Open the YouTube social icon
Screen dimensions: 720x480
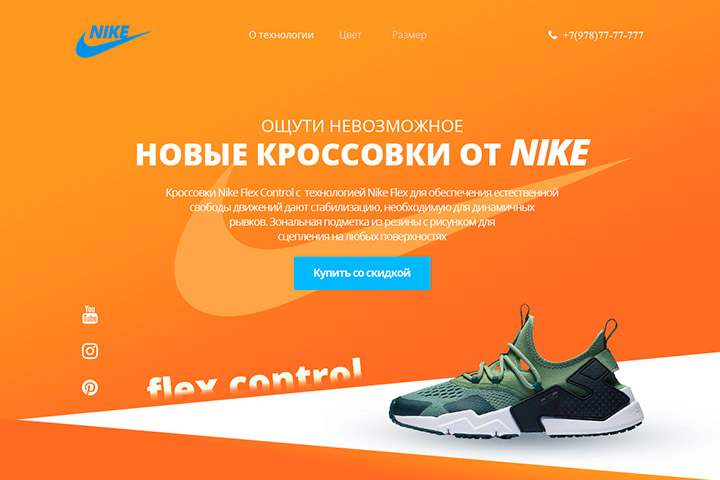(x=90, y=315)
